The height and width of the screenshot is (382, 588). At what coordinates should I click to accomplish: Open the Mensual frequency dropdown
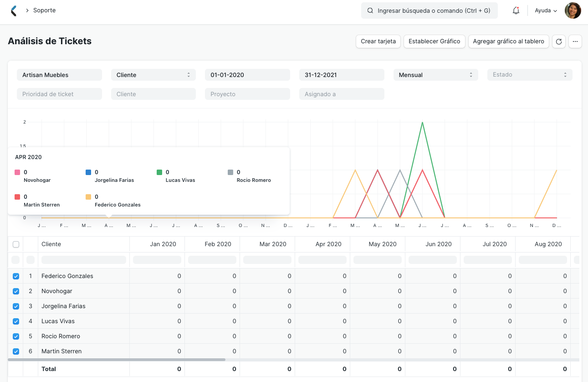tap(435, 74)
